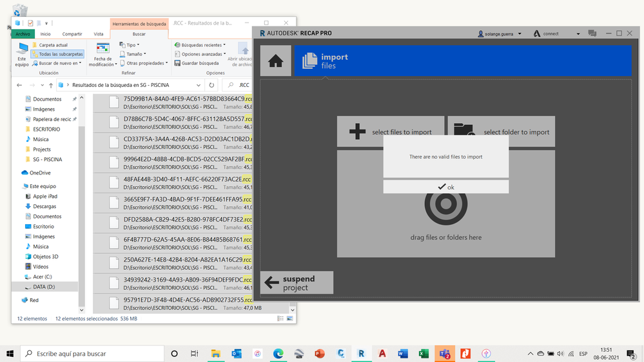This screenshot has height=362, width=644.
Task: Select Todas las subcarpetas search scope
Action: point(57,54)
